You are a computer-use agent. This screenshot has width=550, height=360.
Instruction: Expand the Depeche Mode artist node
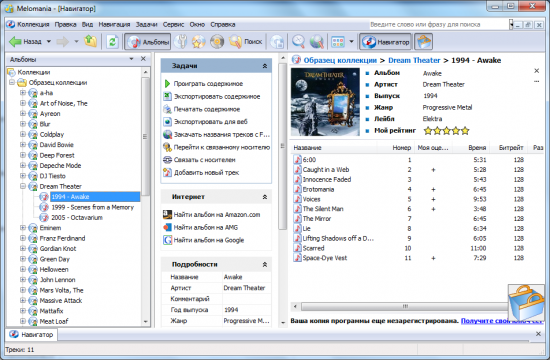point(23,166)
